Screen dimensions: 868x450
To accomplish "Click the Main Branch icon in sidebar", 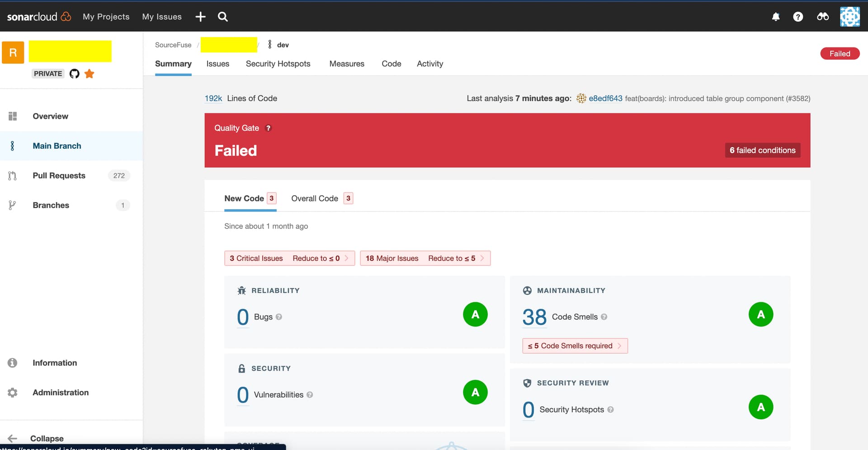I will [x=12, y=146].
